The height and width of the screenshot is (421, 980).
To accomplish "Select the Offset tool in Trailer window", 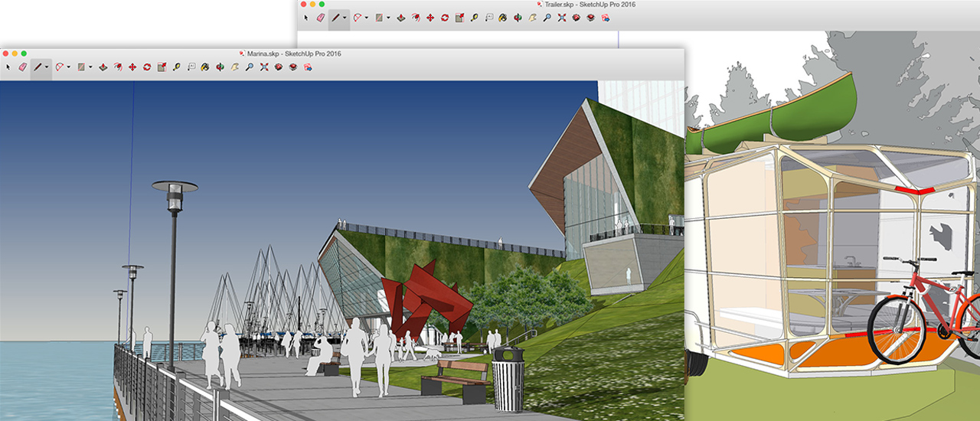I will coord(416,17).
